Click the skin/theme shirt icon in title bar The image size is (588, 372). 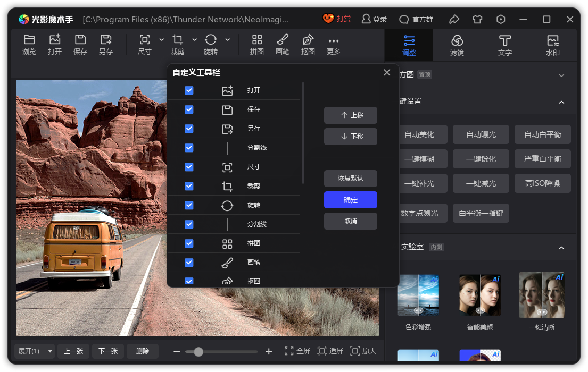pos(477,19)
